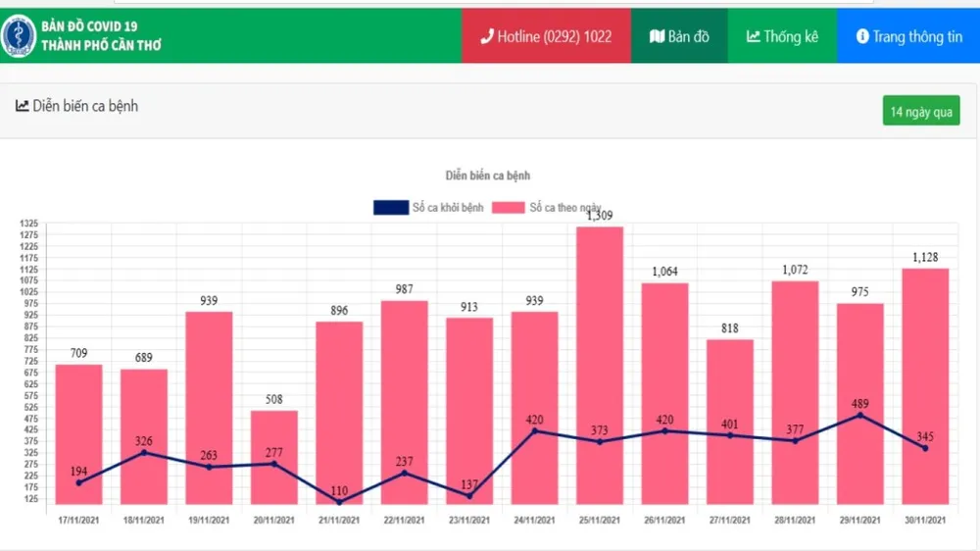Click the phone icon beside Hotline
The image size is (980, 551).
pos(487,36)
